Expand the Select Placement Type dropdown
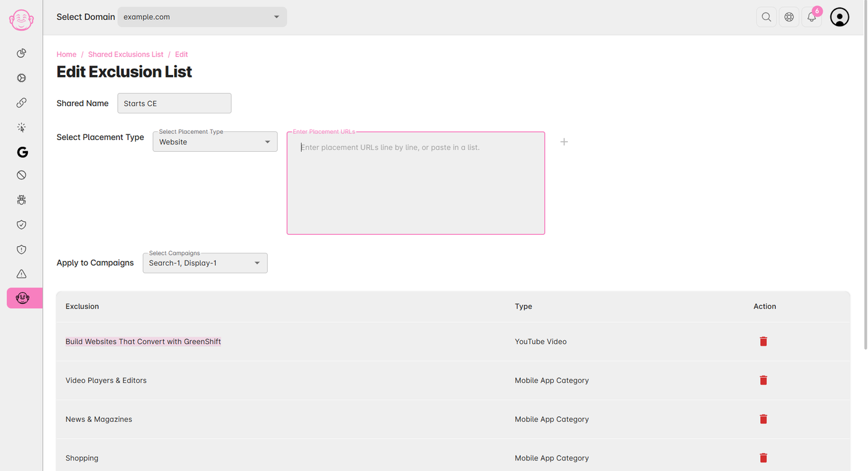This screenshot has height=471, width=868. [x=215, y=142]
